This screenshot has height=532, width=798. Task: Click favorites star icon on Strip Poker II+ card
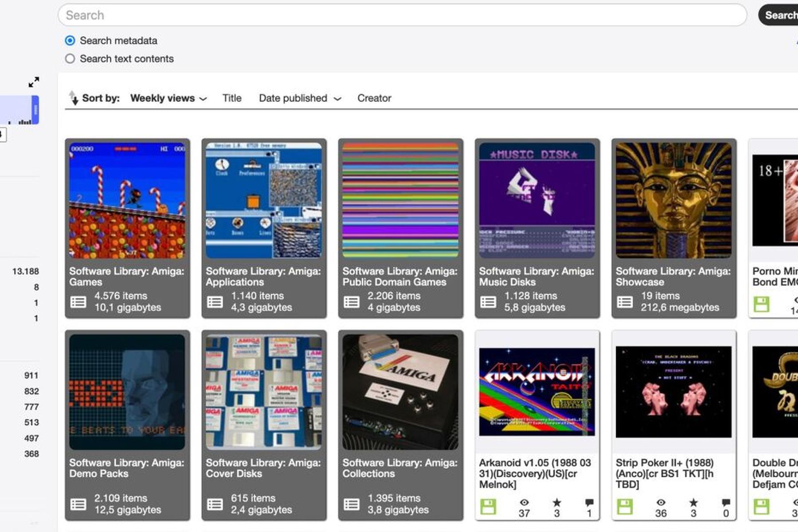[693, 502]
